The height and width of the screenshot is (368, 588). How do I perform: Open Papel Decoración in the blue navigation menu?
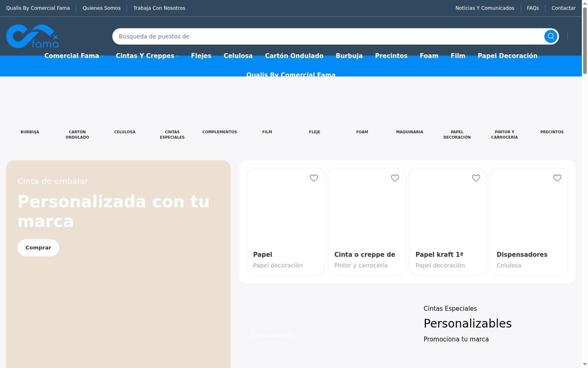point(508,56)
